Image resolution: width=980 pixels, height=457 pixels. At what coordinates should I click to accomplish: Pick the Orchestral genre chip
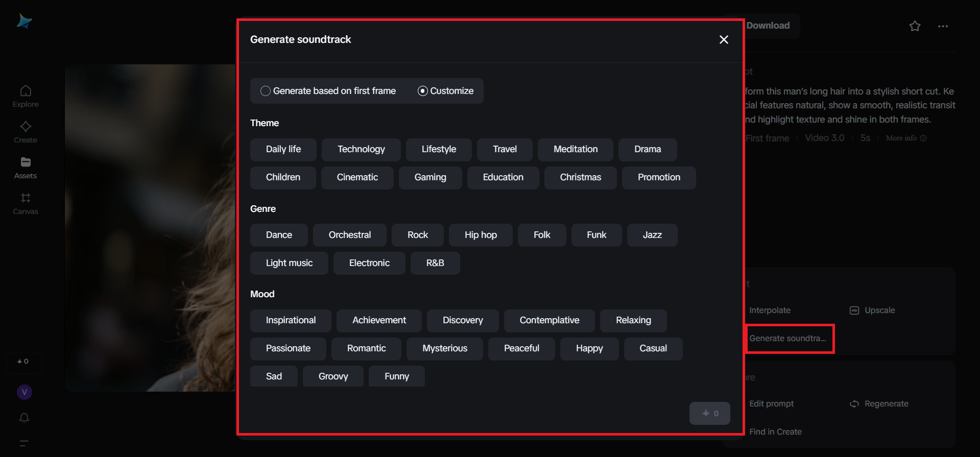350,235
